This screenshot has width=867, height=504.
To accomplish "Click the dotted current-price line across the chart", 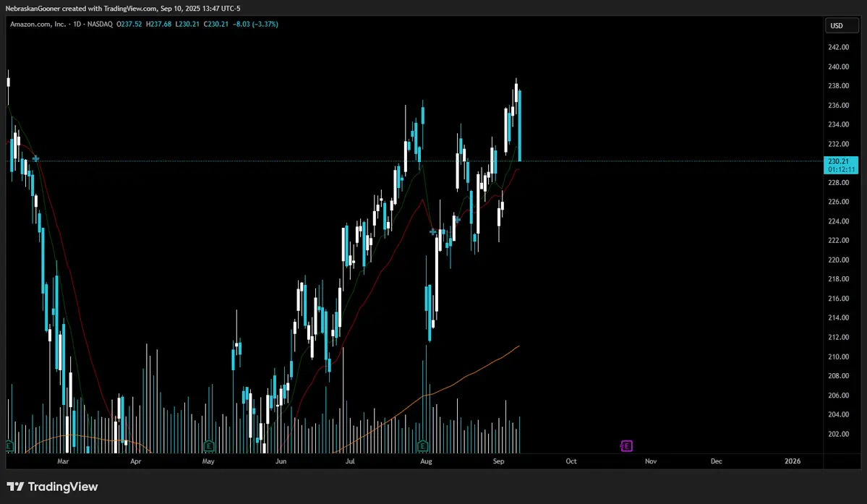I will (415, 161).
